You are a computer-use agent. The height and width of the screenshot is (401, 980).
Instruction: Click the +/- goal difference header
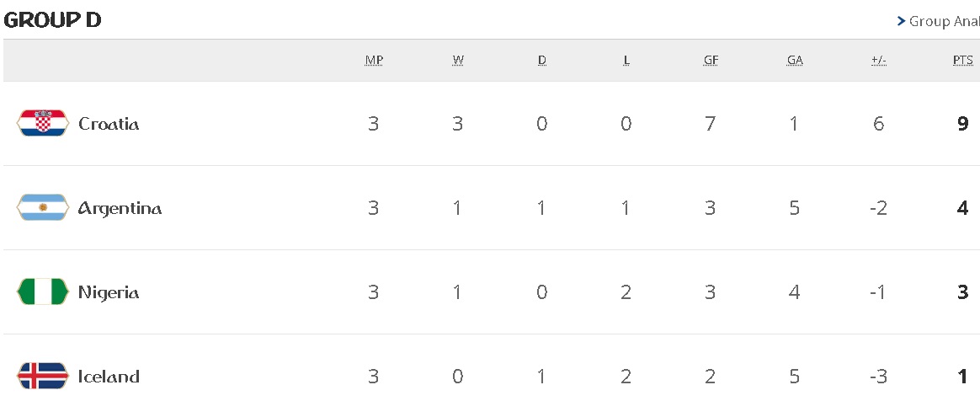(879, 61)
